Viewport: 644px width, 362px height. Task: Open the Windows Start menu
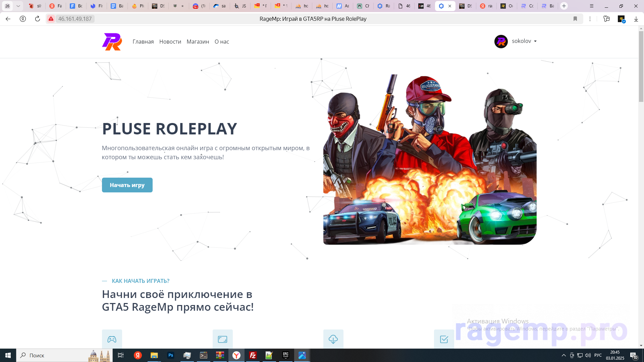pyautogui.click(x=8, y=355)
